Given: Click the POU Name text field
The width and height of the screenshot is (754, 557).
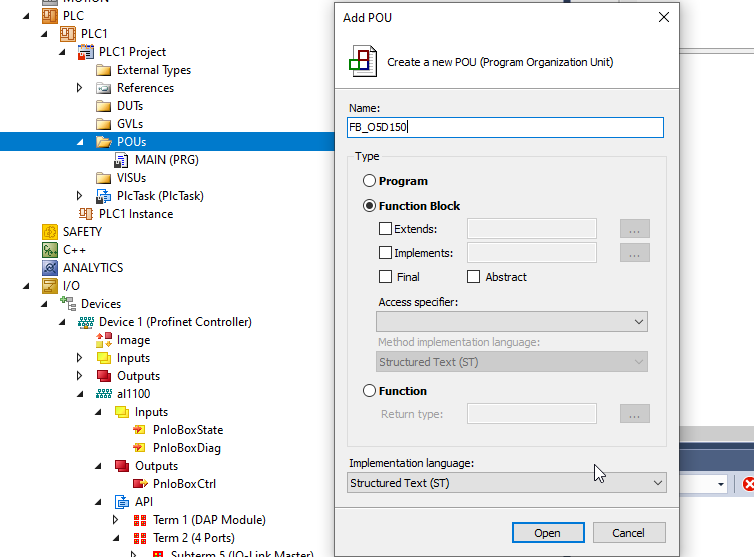Looking at the screenshot, I should 505,127.
